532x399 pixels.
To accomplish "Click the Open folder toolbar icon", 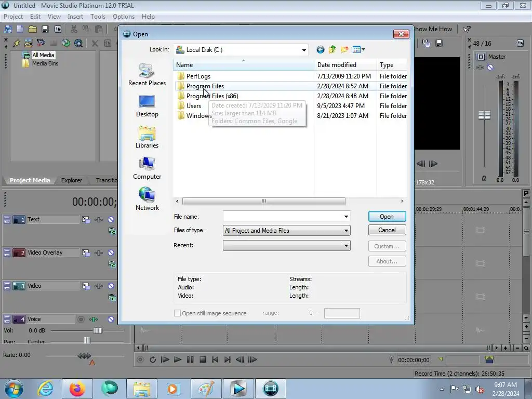I will pyautogui.click(x=33, y=30).
